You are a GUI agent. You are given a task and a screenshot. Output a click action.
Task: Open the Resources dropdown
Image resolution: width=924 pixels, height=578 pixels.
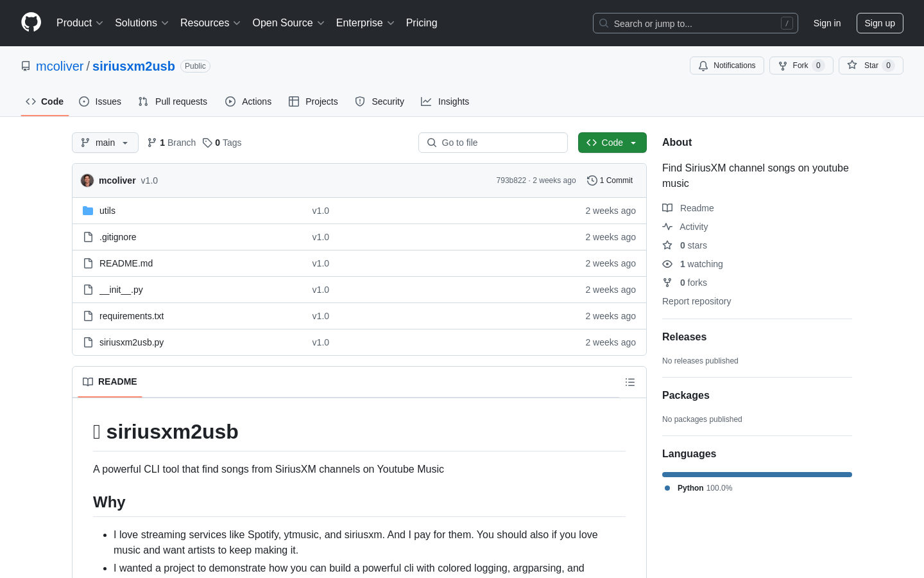[x=210, y=23]
